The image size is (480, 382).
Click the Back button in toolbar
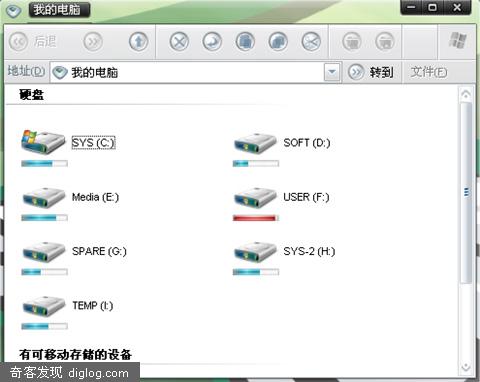tap(32, 42)
